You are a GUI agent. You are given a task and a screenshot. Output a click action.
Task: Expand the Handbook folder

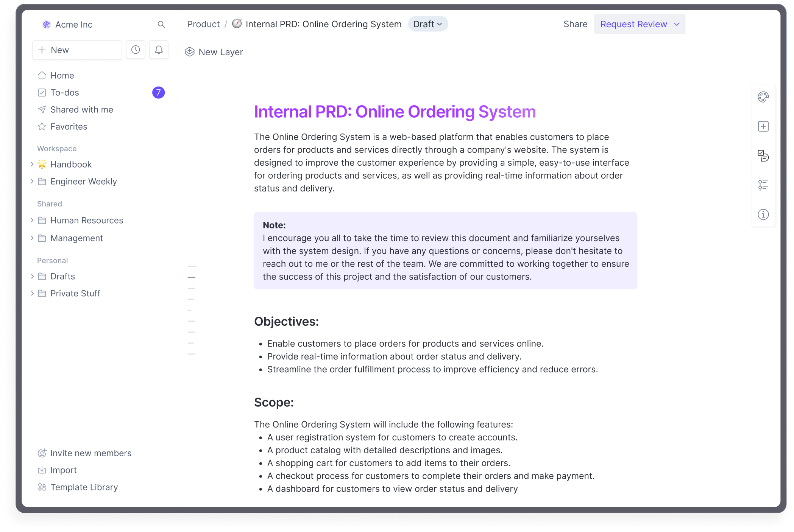click(32, 164)
